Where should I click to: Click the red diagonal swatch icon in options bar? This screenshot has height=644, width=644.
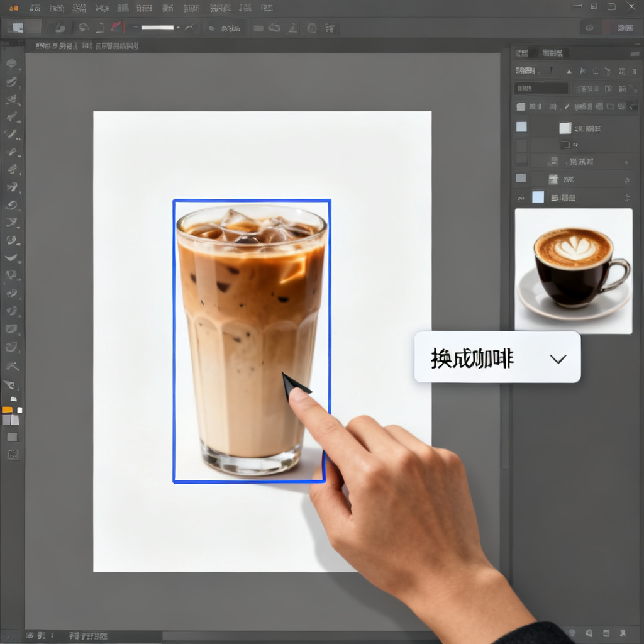[x=116, y=28]
